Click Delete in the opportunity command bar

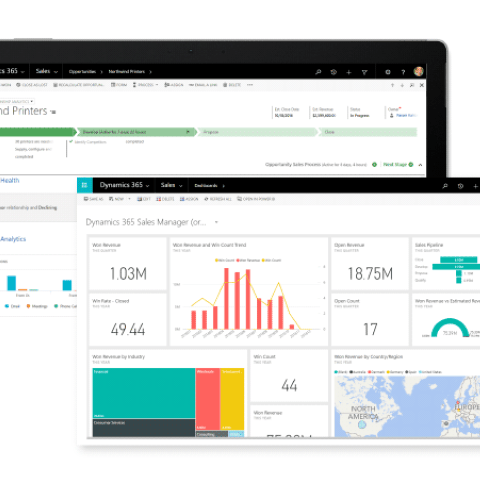click(x=232, y=85)
